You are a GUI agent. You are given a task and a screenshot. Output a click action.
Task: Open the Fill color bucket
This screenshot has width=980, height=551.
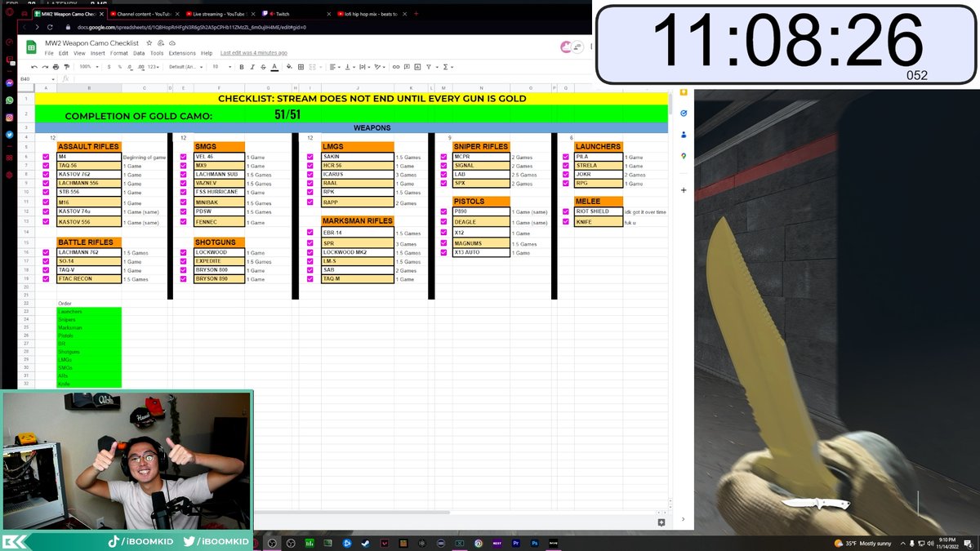click(x=288, y=66)
